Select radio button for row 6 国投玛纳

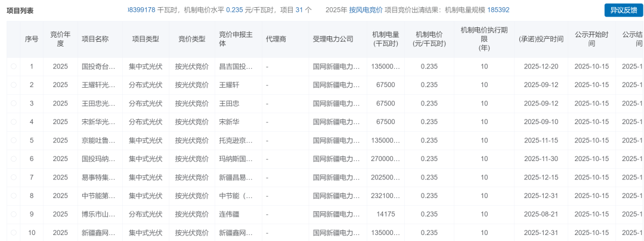(x=14, y=159)
